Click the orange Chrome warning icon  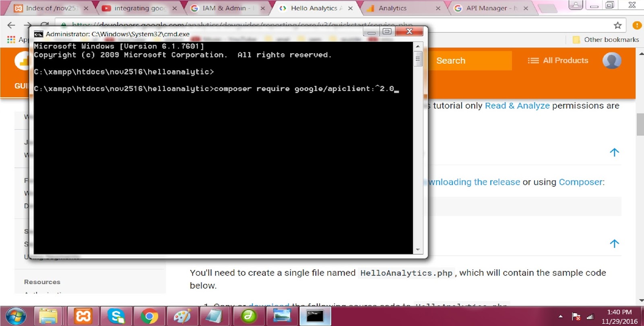point(637,25)
